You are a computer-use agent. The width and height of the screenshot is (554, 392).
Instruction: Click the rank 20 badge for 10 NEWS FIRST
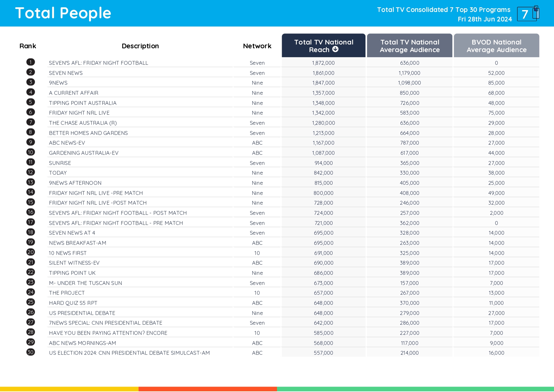click(30, 252)
